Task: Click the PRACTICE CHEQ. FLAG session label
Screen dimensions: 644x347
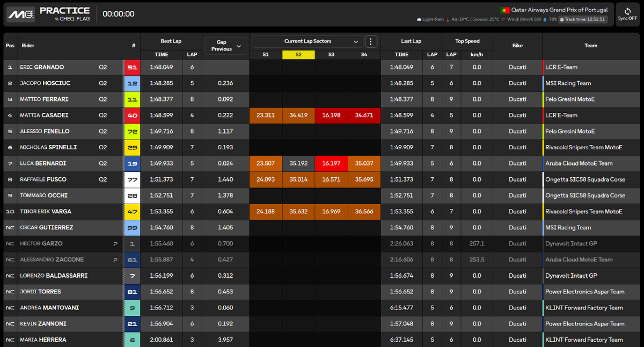Action: point(65,14)
